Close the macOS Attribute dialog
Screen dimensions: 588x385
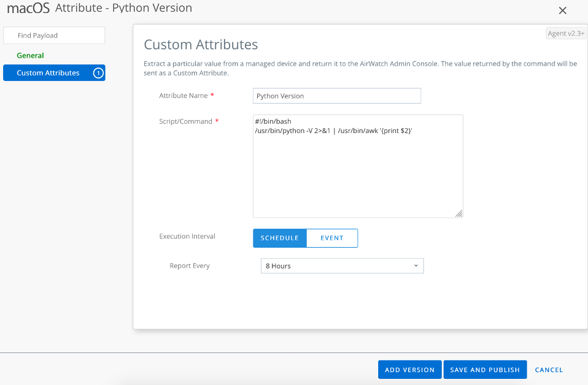click(562, 10)
